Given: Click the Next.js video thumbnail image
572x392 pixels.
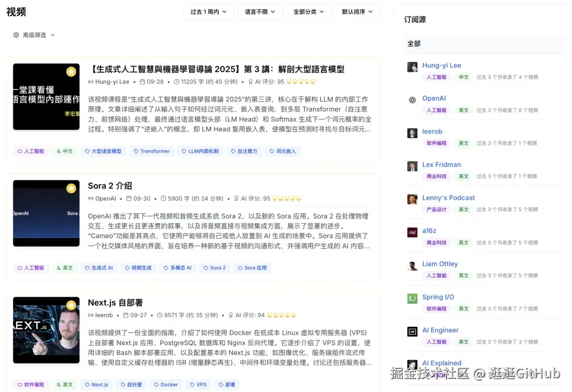Looking at the screenshot, I should tap(46, 330).
